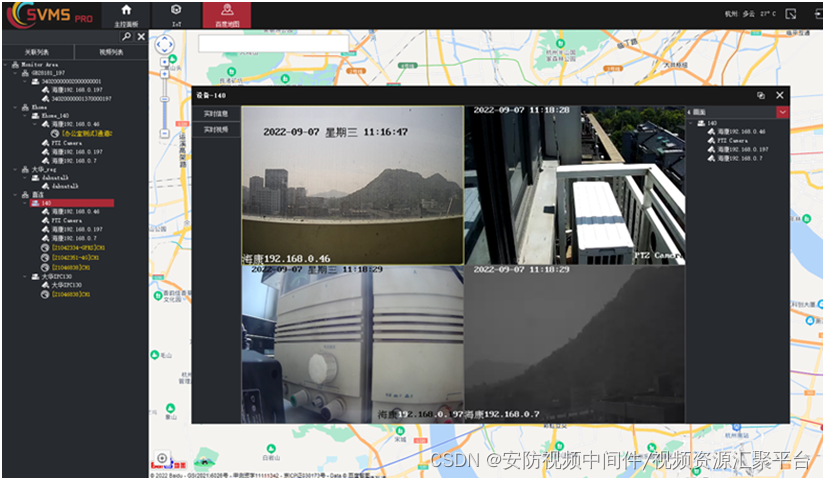
Task: Select 实时视频 in the device dialog
Action: point(216,129)
